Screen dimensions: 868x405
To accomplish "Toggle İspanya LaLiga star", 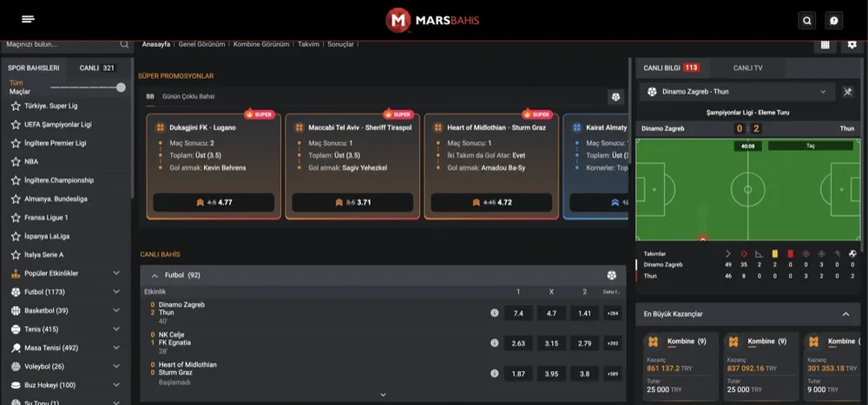I will click(16, 236).
